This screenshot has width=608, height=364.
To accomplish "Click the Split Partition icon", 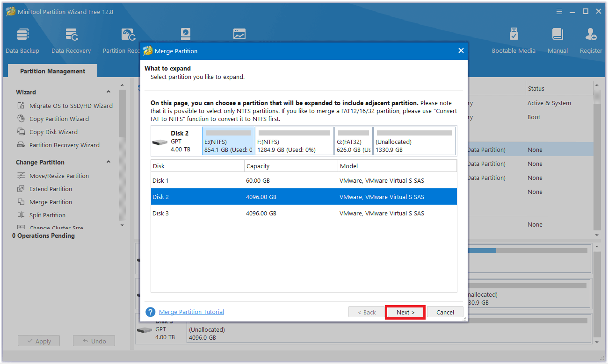I will click(21, 215).
